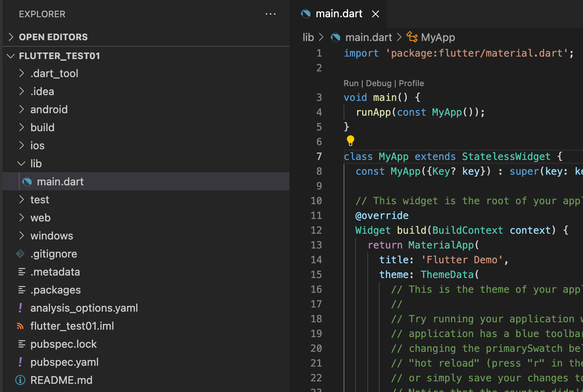Click the Dart file icon beside main.dart in tree
This screenshot has width=583, height=392.
27,182
